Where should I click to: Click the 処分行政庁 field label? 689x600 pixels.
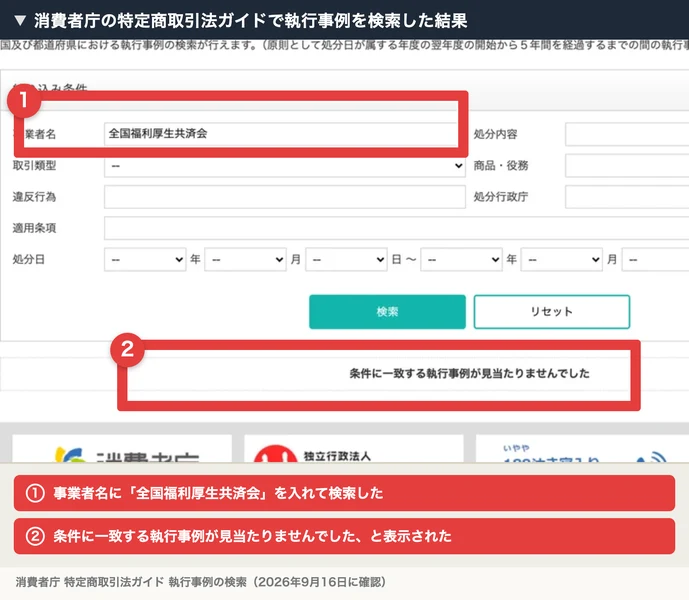coord(500,197)
